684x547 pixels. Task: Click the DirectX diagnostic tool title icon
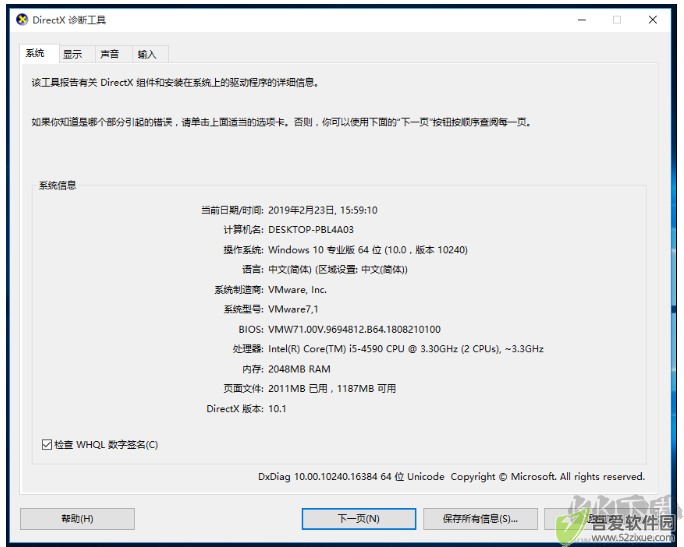point(22,20)
